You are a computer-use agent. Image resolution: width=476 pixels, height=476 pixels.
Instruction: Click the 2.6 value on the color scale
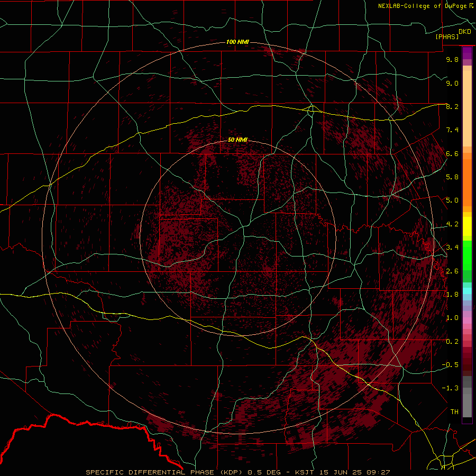[x=452, y=271]
